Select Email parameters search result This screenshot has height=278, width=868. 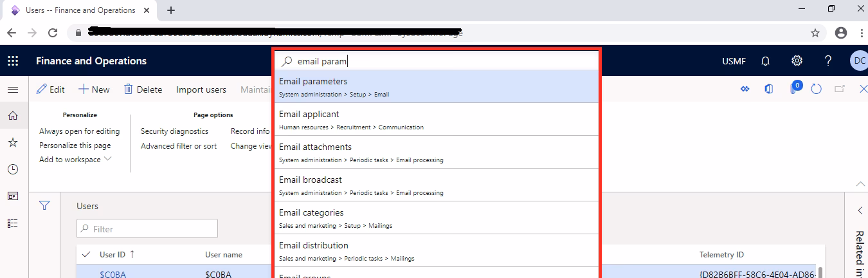[x=437, y=86]
